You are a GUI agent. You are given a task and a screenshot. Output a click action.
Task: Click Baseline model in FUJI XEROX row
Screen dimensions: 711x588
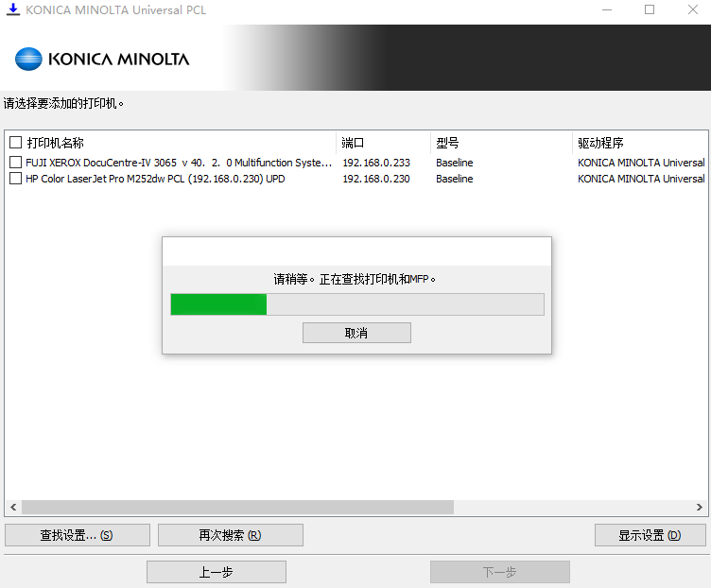[x=455, y=163]
